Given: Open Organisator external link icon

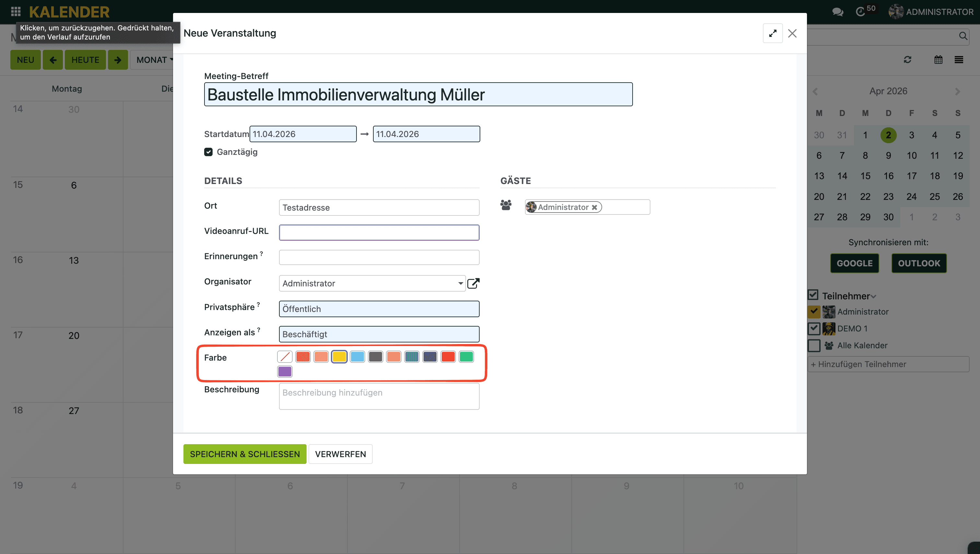Looking at the screenshot, I should [473, 283].
